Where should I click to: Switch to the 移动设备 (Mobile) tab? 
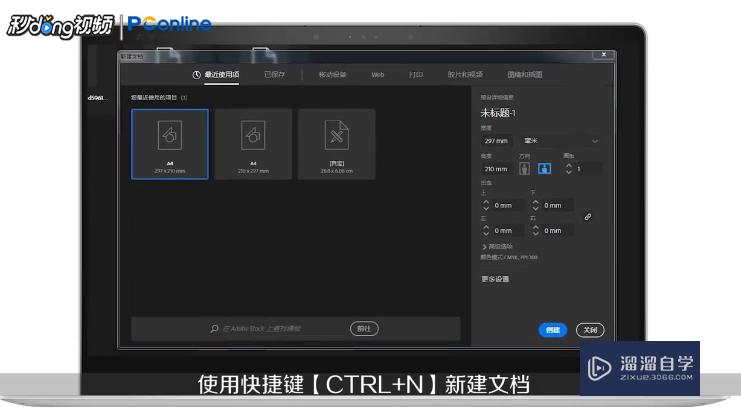point(332,75)
